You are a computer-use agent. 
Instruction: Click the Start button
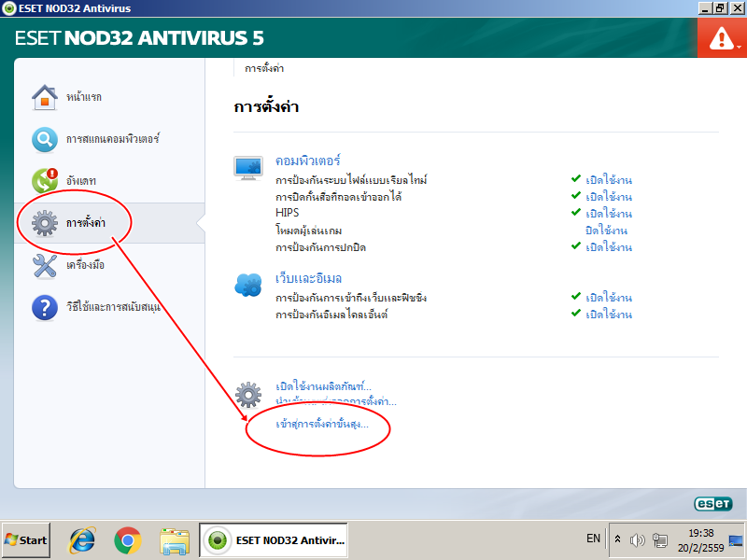26,540
